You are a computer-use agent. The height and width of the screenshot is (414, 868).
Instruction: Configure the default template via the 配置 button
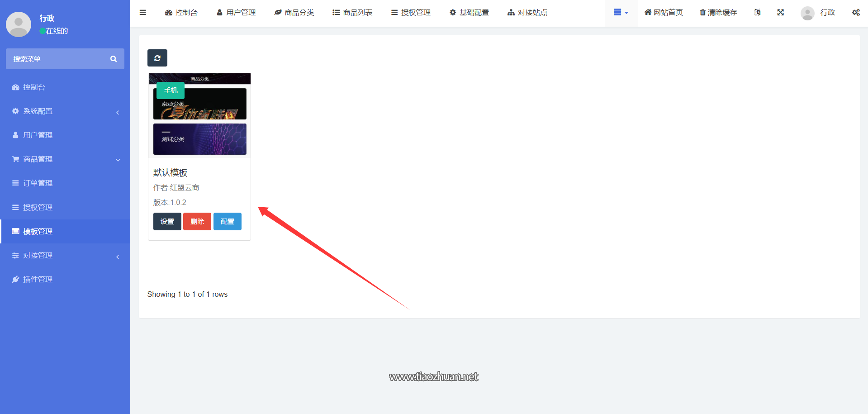227,221
